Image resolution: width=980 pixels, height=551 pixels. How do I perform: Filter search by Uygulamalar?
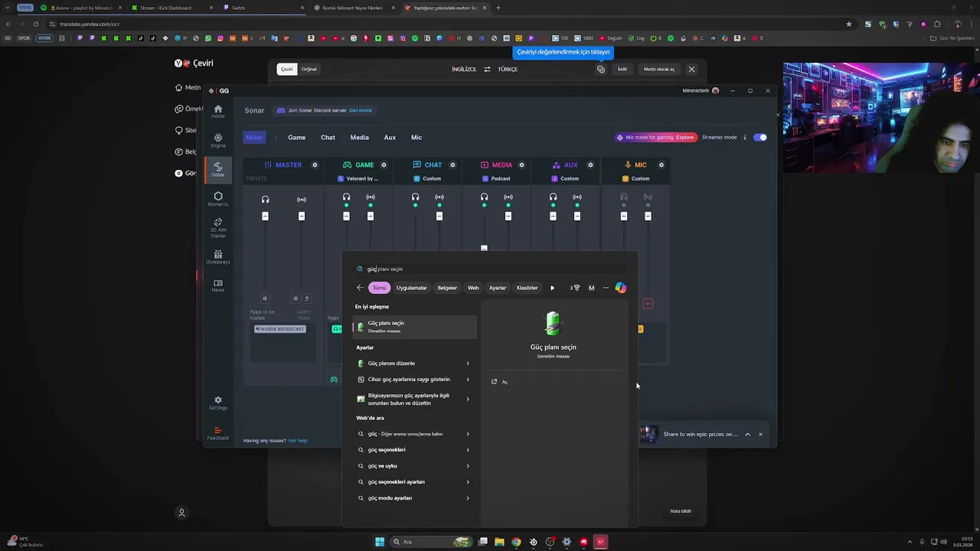(411, 288)
